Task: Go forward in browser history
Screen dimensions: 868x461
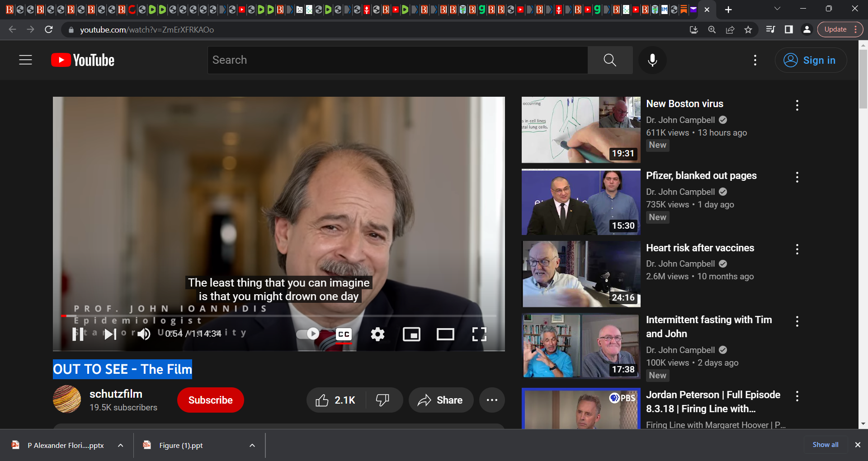Action: [30, 29]
